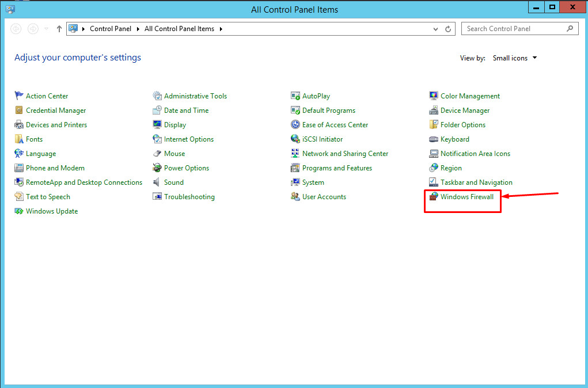The image size is (588, 388).
Task: Click the Ease of Access Center icon
Action: tap(295, 124)
